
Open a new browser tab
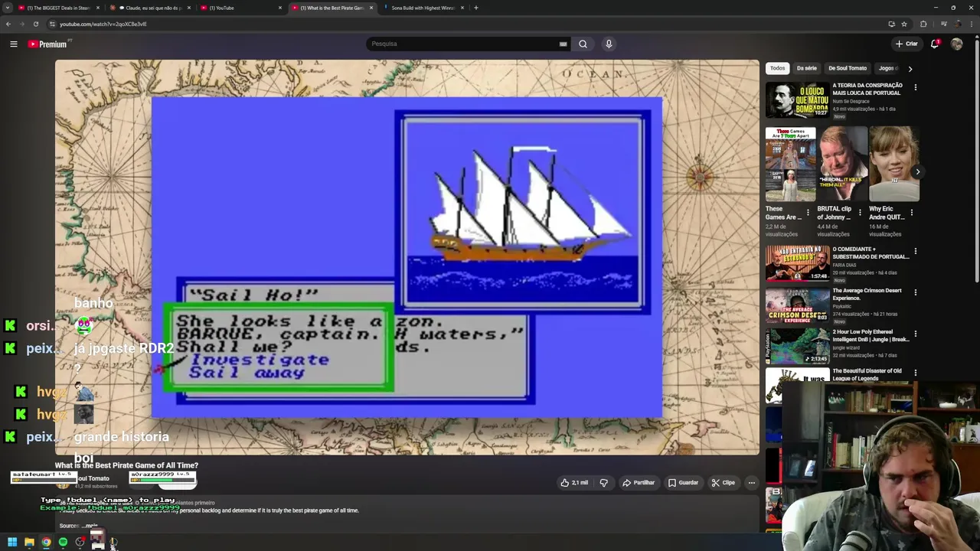pos(476,8)
